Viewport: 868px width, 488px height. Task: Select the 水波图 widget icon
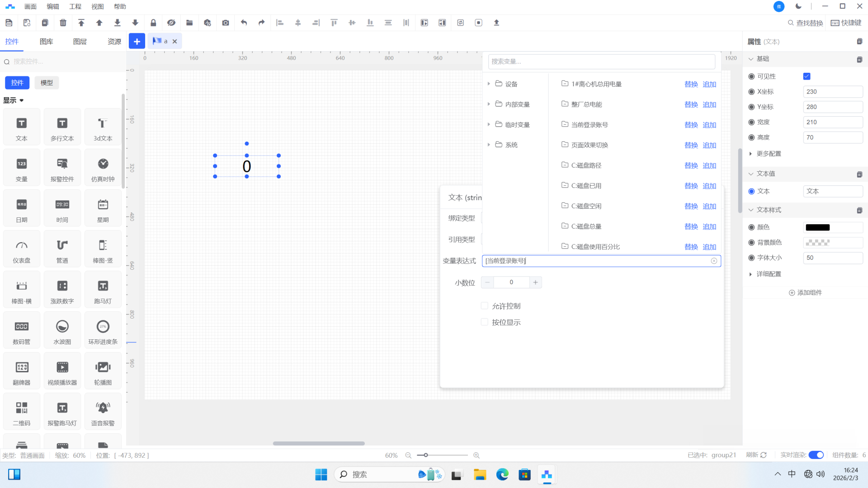62,330
